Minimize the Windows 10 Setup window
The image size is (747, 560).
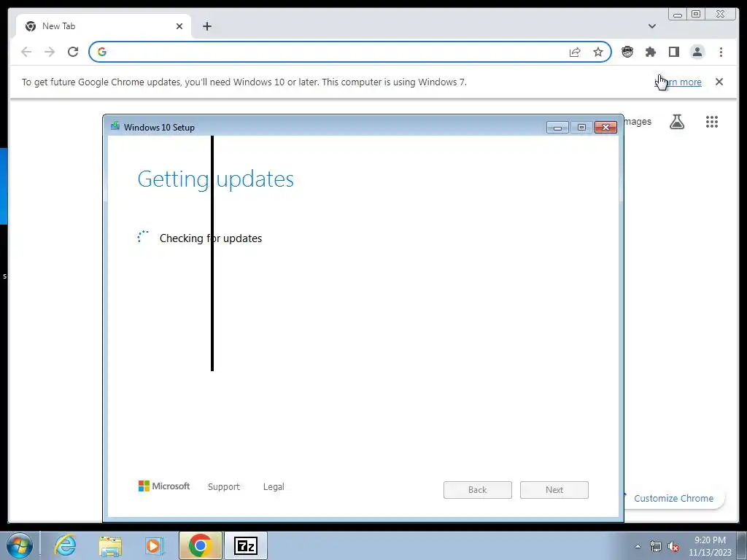coord(557,127)
